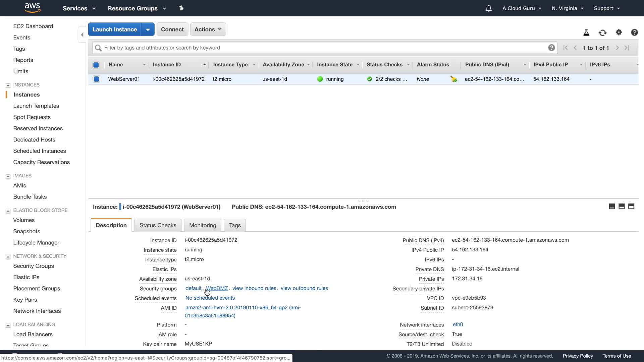This screenshot has height=362, width=644.
Task: Click the help question mark icon
Action: pos(634,32)
